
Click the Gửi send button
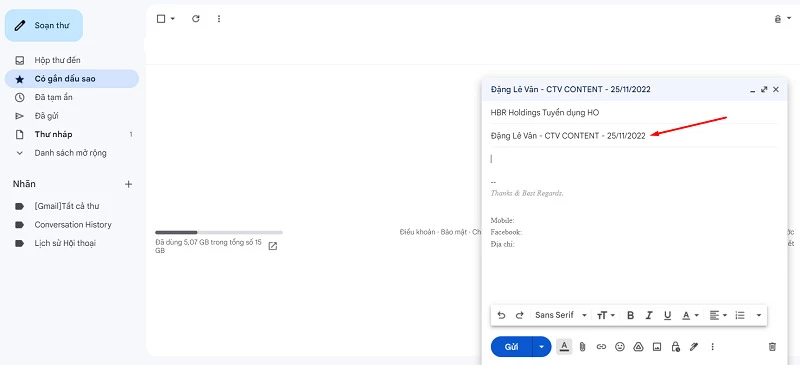(511, 347)
